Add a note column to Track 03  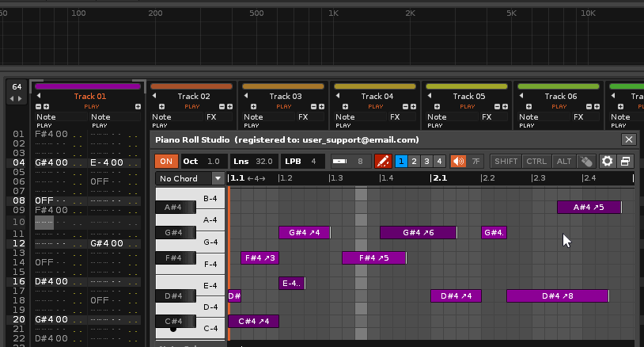tap(253, 106)
